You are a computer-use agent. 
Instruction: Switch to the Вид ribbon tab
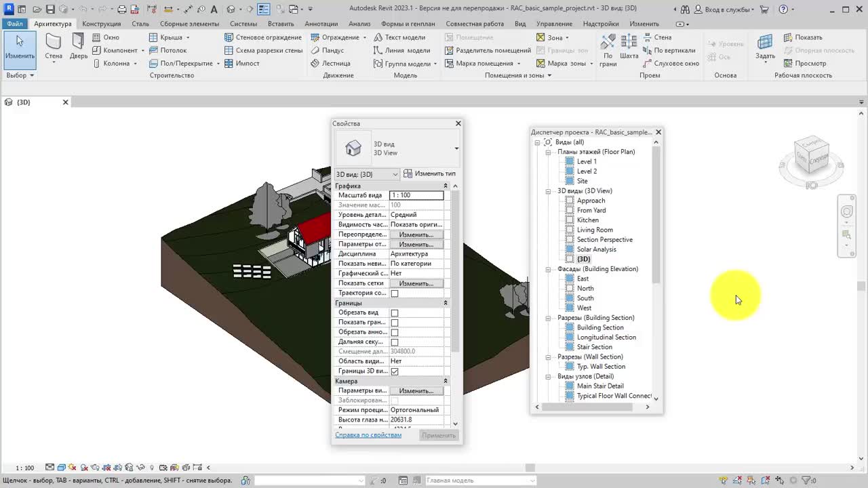pos(520,24)
